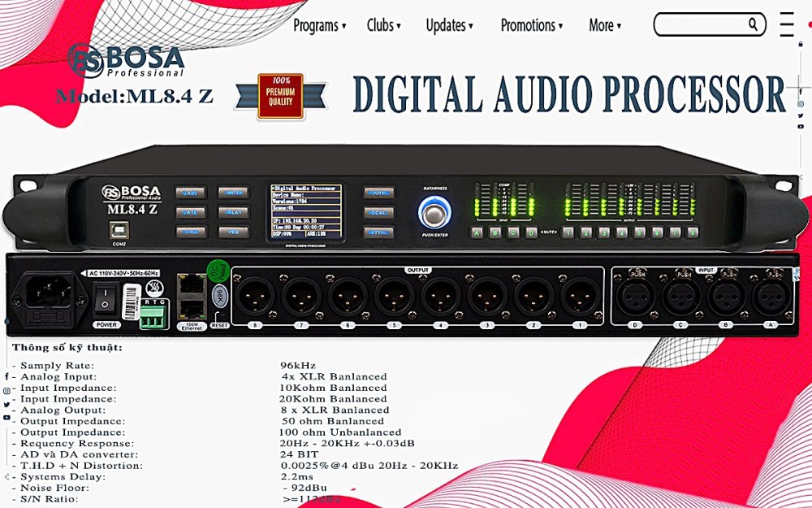The height and width of the screenshot is (508, 812).
Task: Click the "Samply Rate:" label
Action: [58, 366]
